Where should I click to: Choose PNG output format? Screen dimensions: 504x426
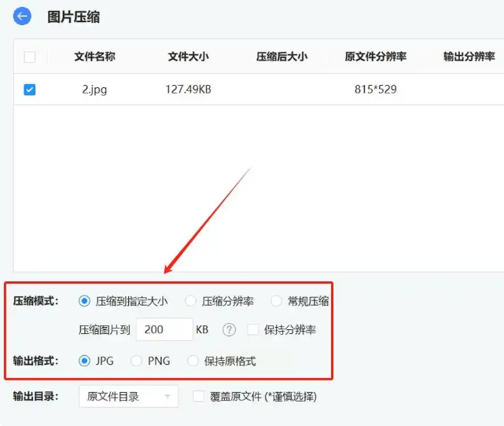click(x=136, y=361)
